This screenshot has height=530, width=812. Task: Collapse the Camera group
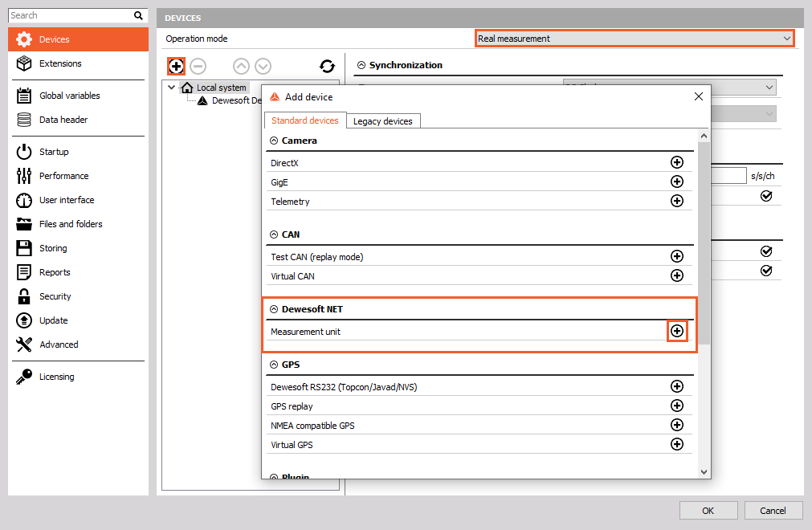point(274,141)
